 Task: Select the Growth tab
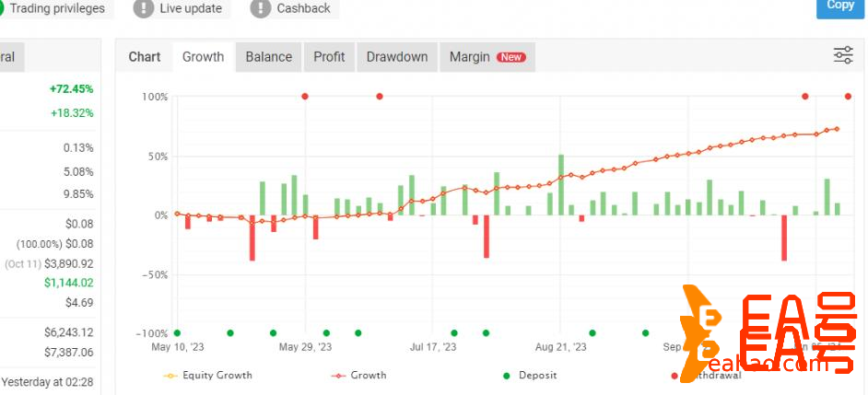coord(203,57)
